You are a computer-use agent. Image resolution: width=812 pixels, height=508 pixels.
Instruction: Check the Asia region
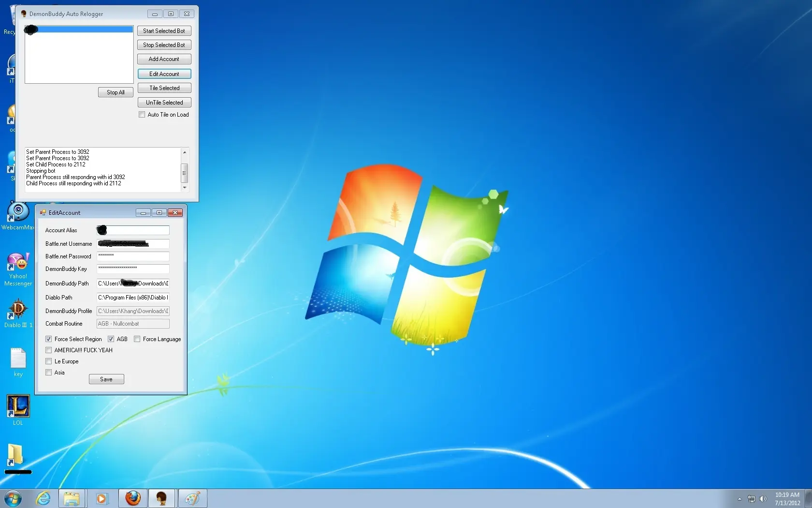click(48, 373)
